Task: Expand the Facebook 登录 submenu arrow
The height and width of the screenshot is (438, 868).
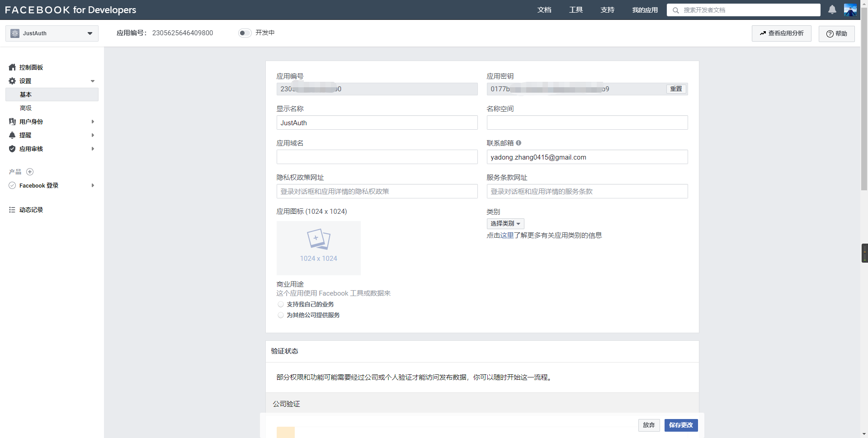Action: 93,185
